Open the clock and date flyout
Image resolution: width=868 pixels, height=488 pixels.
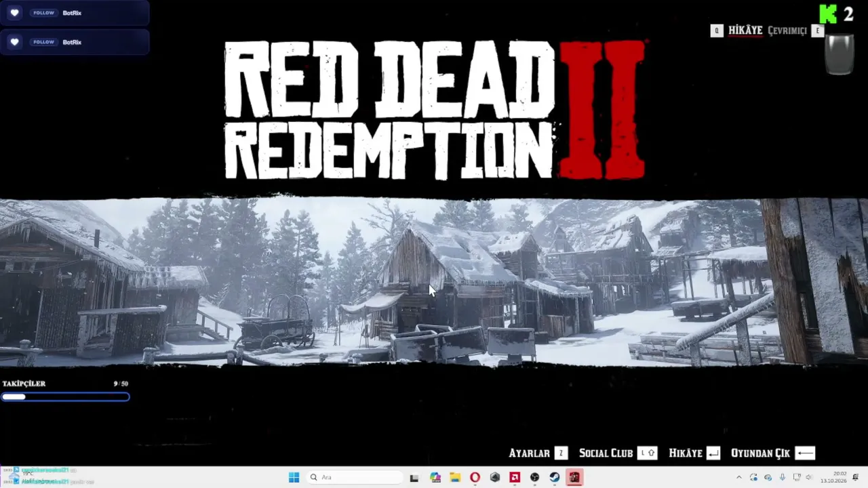(x=833, y=477)
